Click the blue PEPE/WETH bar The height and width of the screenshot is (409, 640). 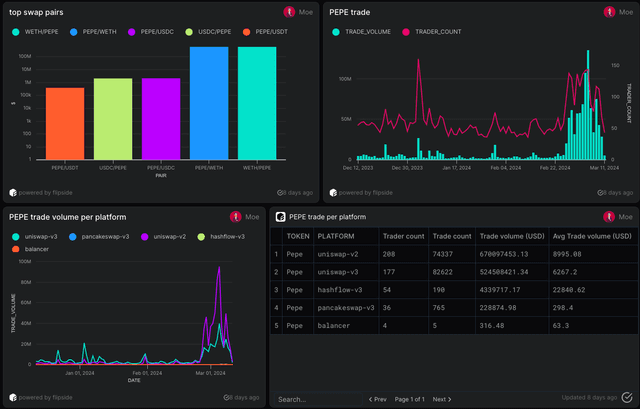(209, 103)
